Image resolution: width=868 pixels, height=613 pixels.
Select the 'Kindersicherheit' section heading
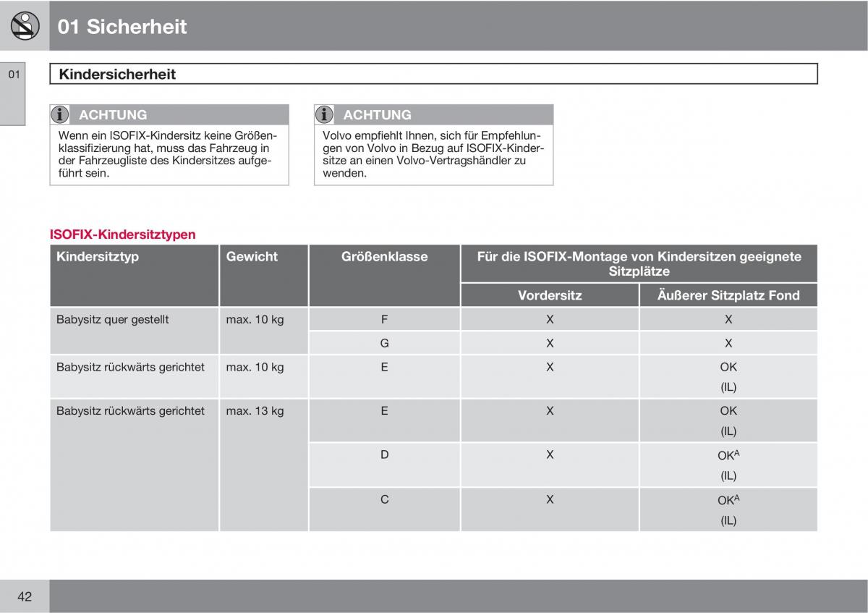(116, 74)
